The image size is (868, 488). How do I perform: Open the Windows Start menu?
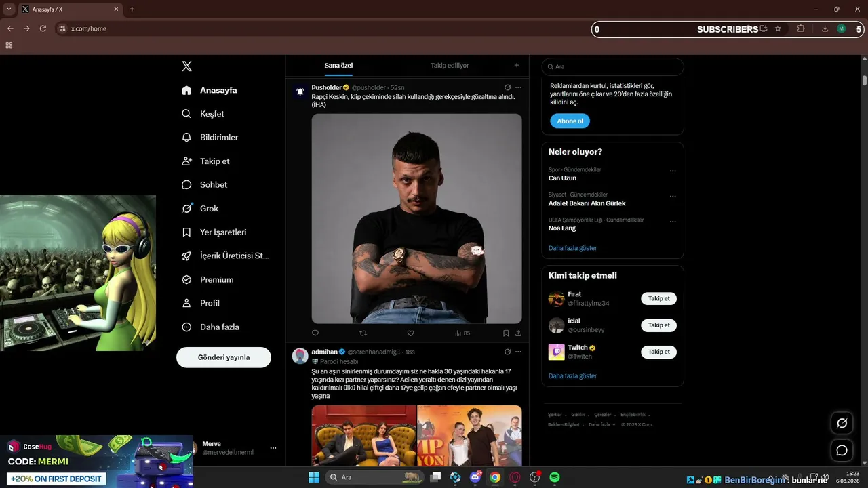click(x=314, y=477)
